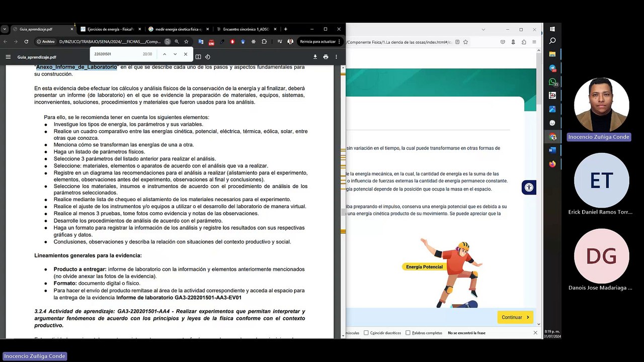Close the PDF find bar

coord(186,54)
